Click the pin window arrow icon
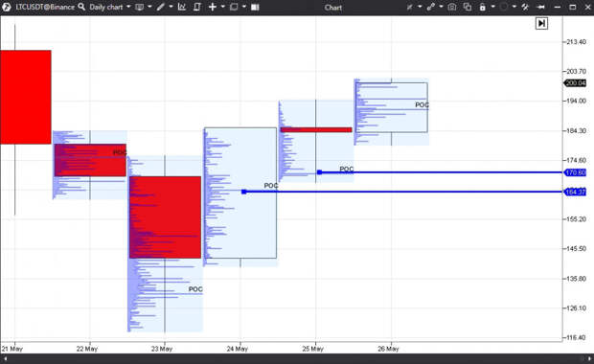Viewport: 594px width, 364px height. coord(541,7)
